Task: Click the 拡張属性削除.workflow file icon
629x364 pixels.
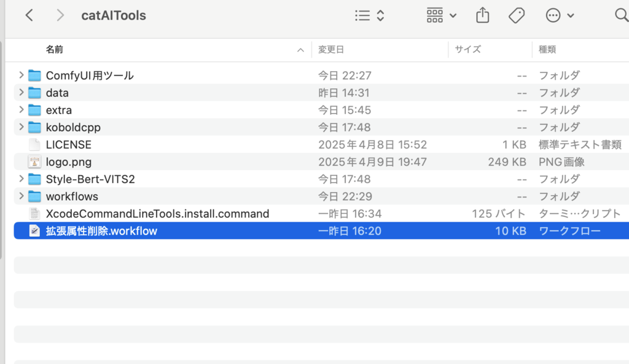Action: [x=34, y=231]
